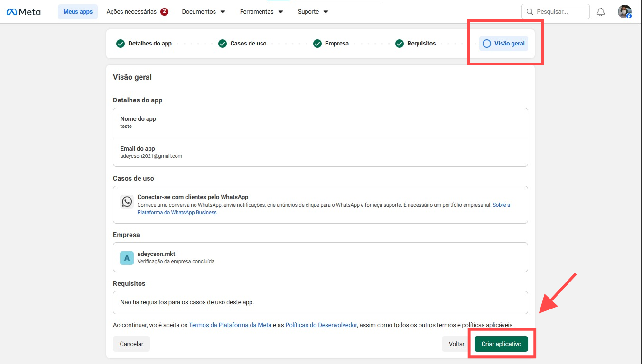Open Ações necessárias menu item
The image size is (642, 364).
click(137, 12)
